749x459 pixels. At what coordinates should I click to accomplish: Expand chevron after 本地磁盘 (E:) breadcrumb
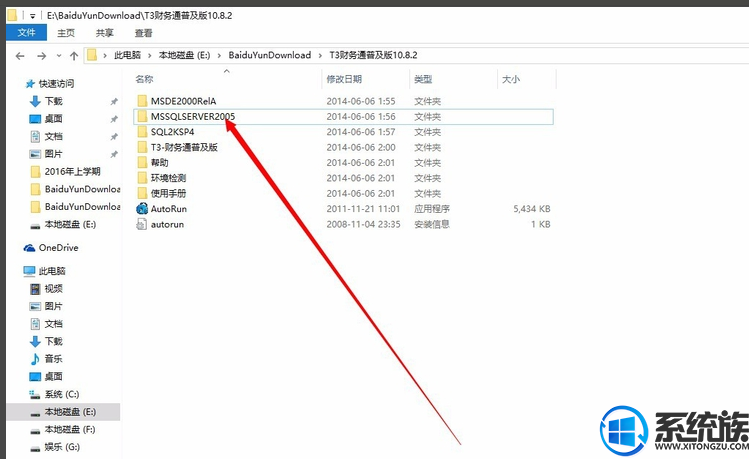[219, 56]
